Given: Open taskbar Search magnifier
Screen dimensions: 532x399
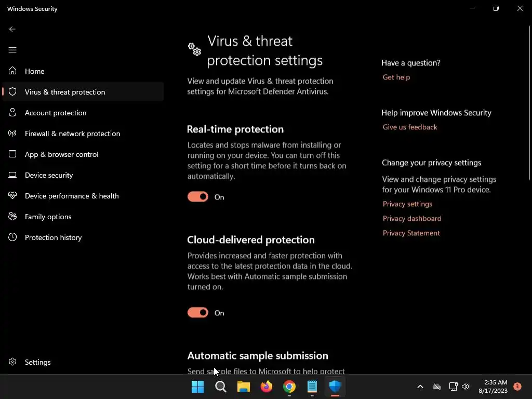Looking at the screenshot, I should click(220, 387).
